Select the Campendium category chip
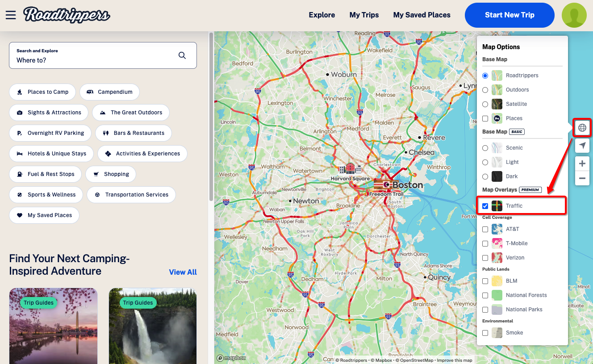Screen dimensions: 593x364 click(x=109, y=92)
